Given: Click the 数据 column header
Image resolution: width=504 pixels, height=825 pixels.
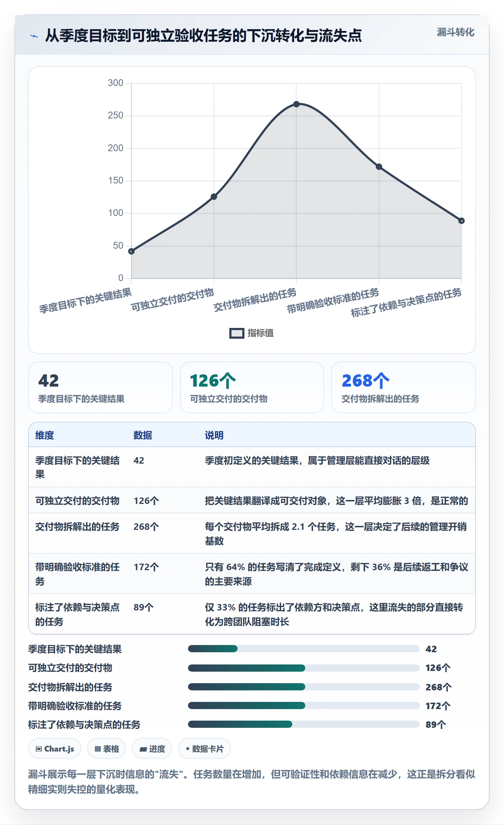Looking at the screenshot, I should click(x=143, y=435).
